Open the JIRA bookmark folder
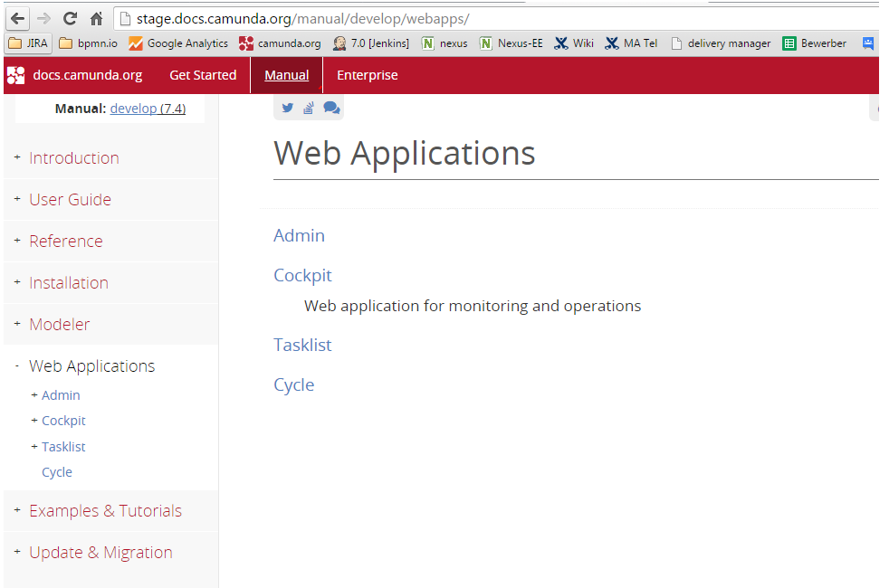The width and height of the screenshot is (889, 588). pos(28,43)
